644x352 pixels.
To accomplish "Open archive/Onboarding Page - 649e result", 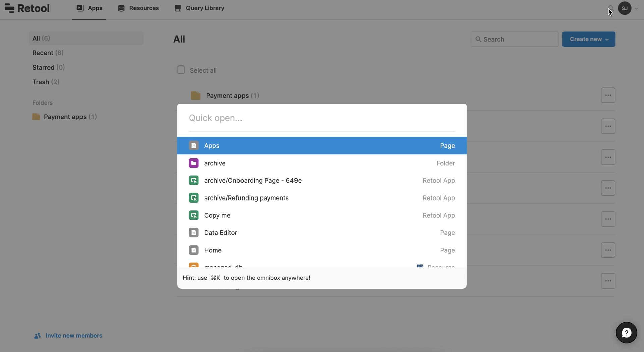I will (x=322, y=181).
